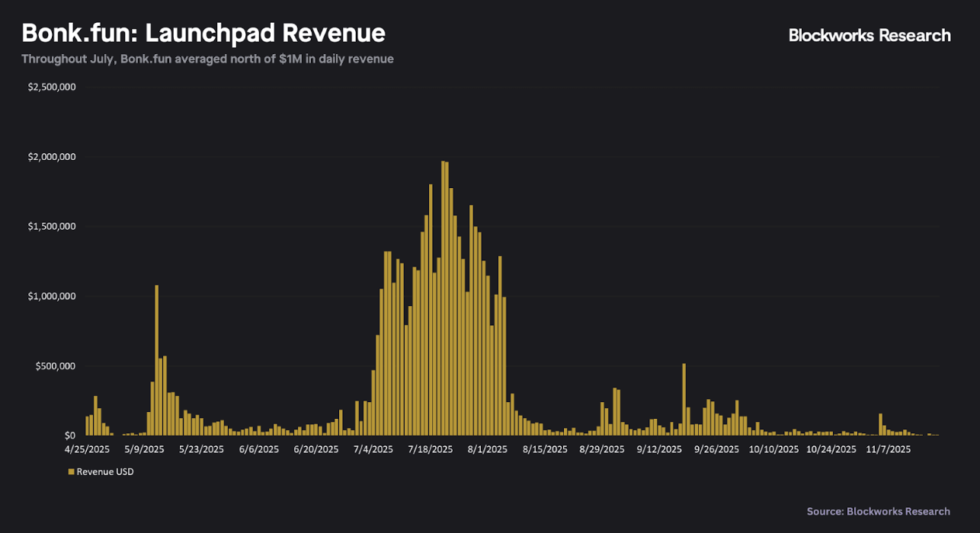Click the subtitle about July daily revenue
Viewport: 980px width, 533px height.
[x=207, y=59]
